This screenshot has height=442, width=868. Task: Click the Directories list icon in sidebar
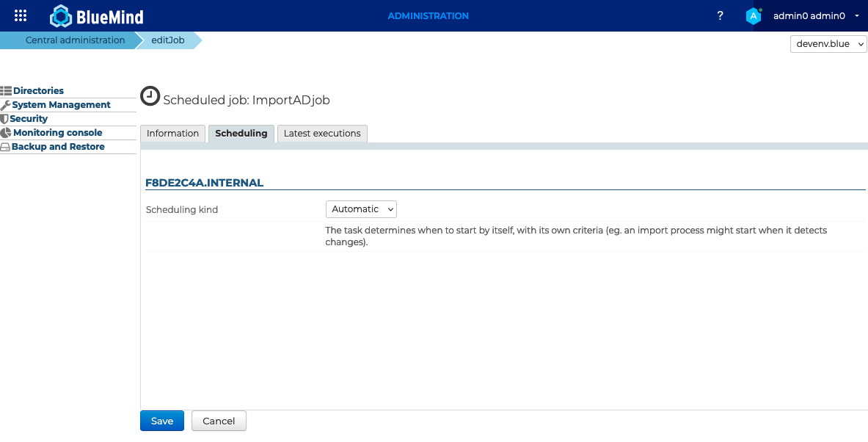click(x=6, y=91)
